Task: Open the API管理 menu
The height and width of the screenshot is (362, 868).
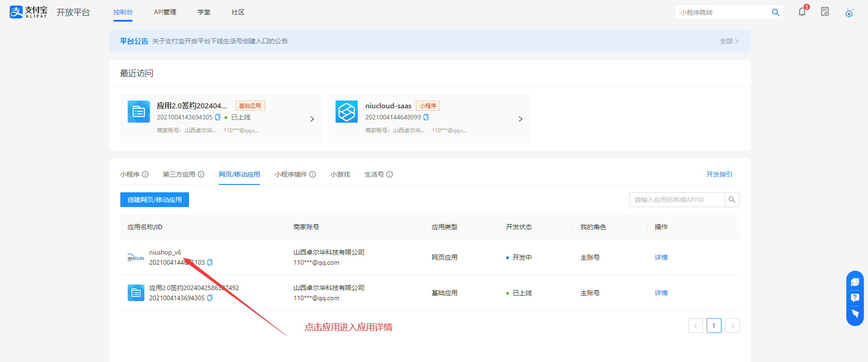Action: point(165,12)
